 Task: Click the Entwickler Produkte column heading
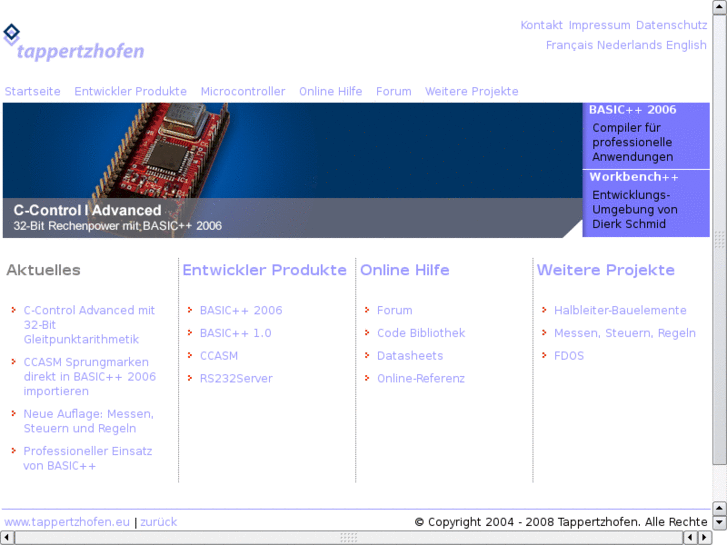pyautogui.click(x=264, y=270)
